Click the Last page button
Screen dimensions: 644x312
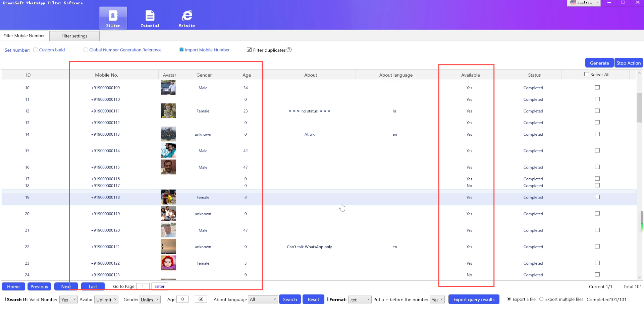point(93,286)
